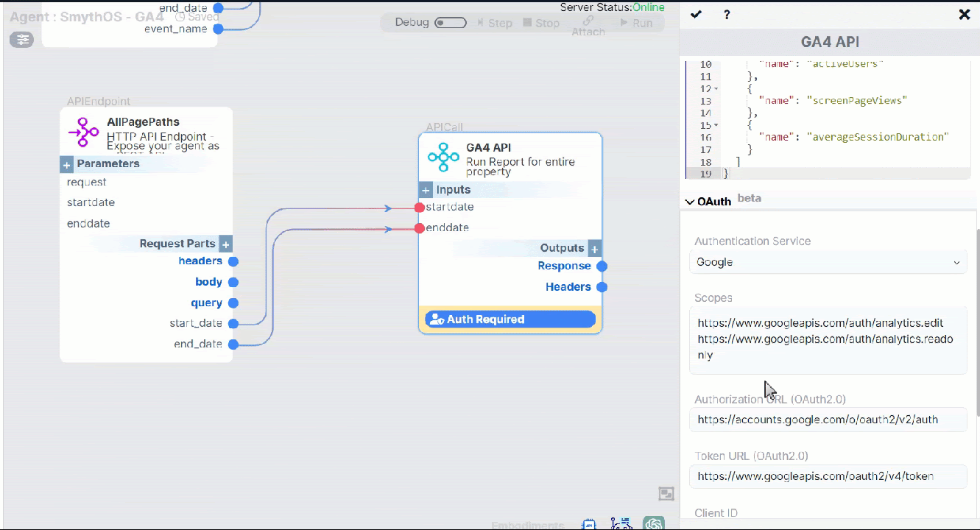Open help with the question mark icon
The height and width of the screenshot is (530, 980).
pos(727,14)
